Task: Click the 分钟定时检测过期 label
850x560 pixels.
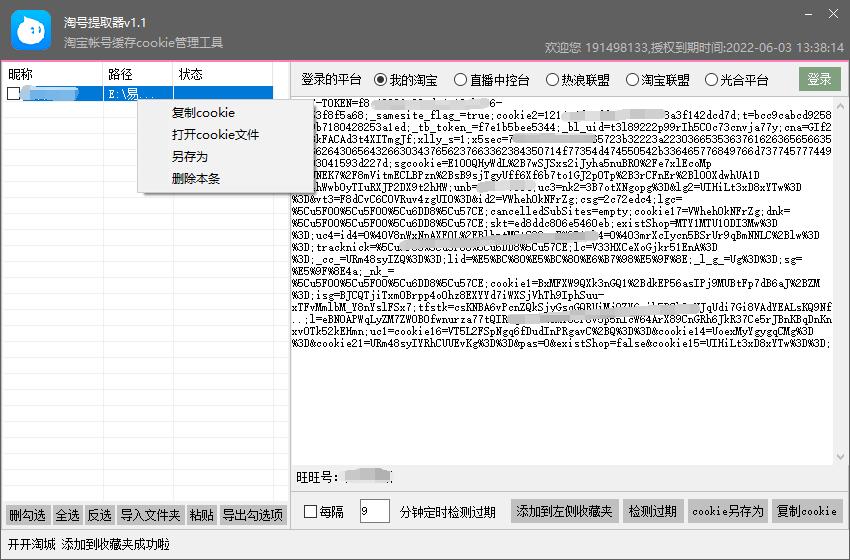Action: point(448,512)
